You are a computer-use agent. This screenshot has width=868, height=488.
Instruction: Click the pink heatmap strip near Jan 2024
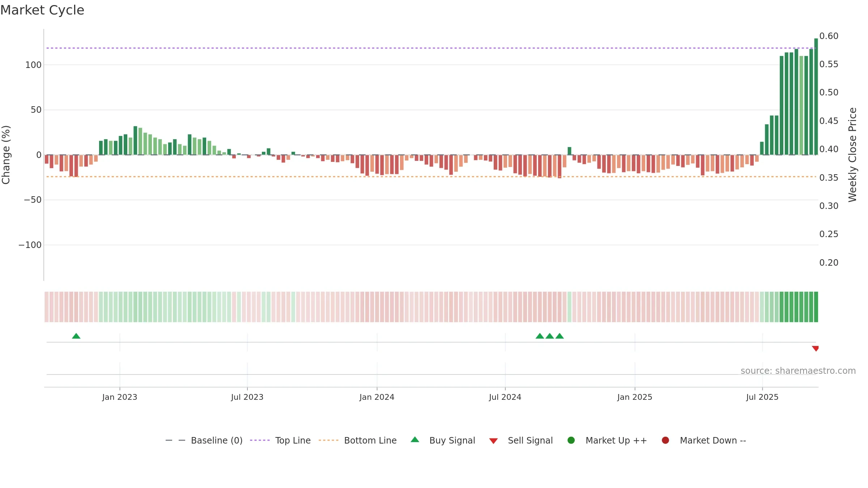click(x=377, y=307)
